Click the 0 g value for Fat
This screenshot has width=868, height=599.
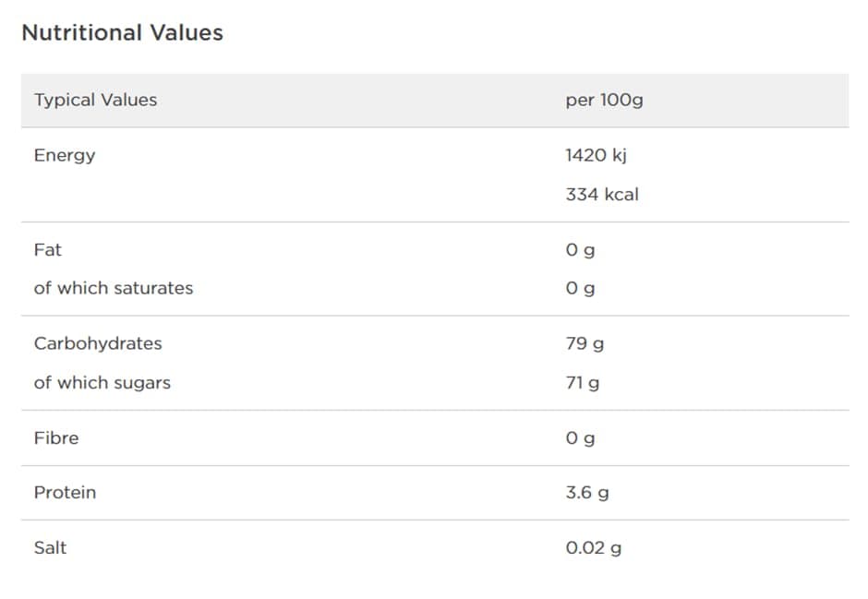tap(580, 249)
